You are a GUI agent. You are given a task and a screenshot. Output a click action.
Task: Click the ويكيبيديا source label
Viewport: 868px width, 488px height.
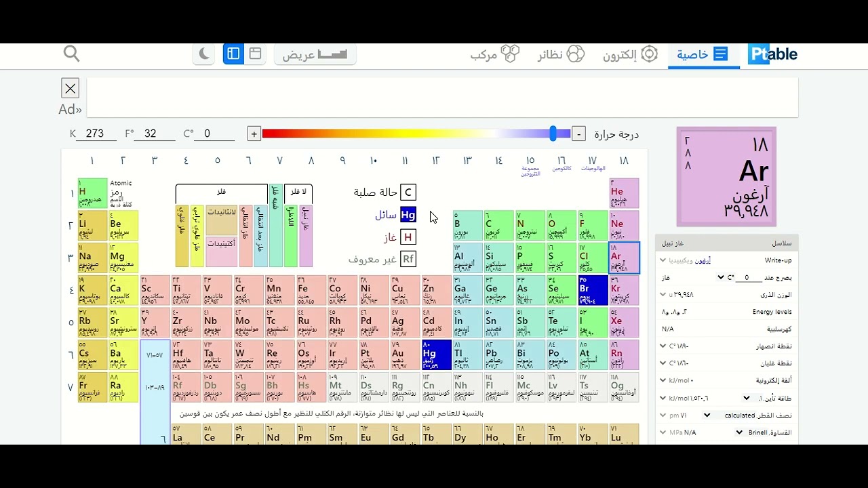click(x=682, y=260)
